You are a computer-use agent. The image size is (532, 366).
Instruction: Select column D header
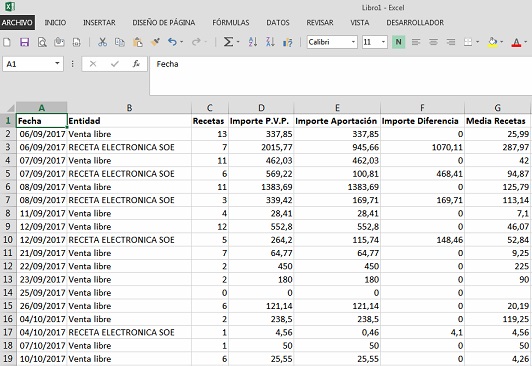261,108
